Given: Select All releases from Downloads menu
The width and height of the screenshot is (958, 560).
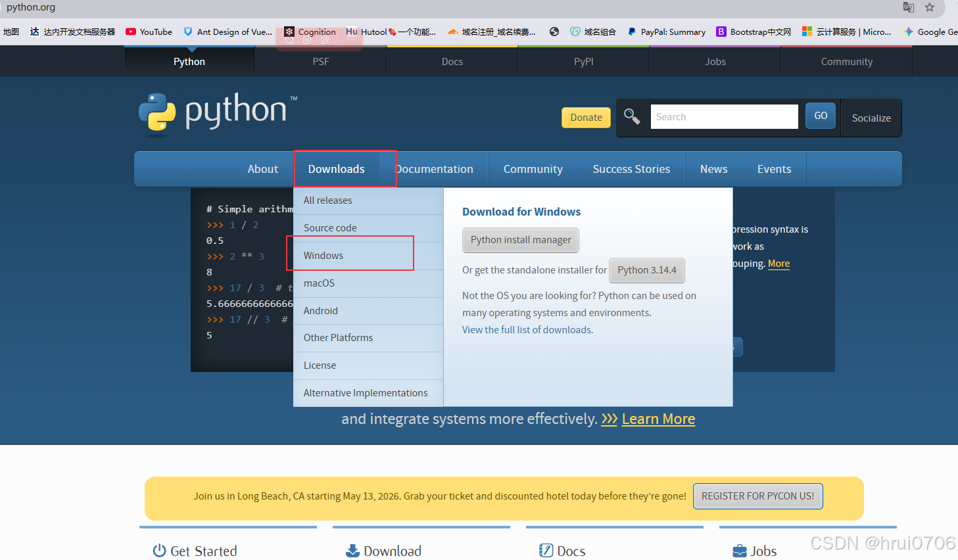Looking at the screenshot, I should click(x=368, y=200).
